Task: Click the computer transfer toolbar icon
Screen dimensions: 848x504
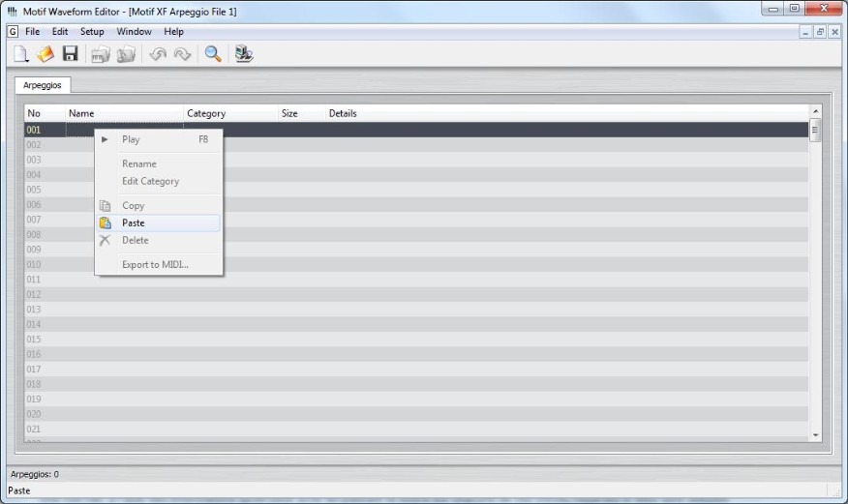Action: [x=244, y=54]
